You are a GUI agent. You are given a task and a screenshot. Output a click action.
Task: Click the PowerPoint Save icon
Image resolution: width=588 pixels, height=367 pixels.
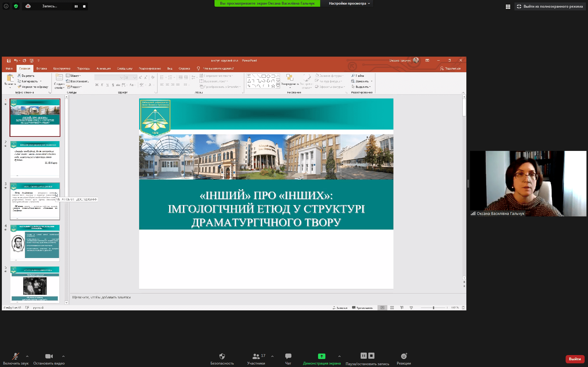tap(9, 61)
